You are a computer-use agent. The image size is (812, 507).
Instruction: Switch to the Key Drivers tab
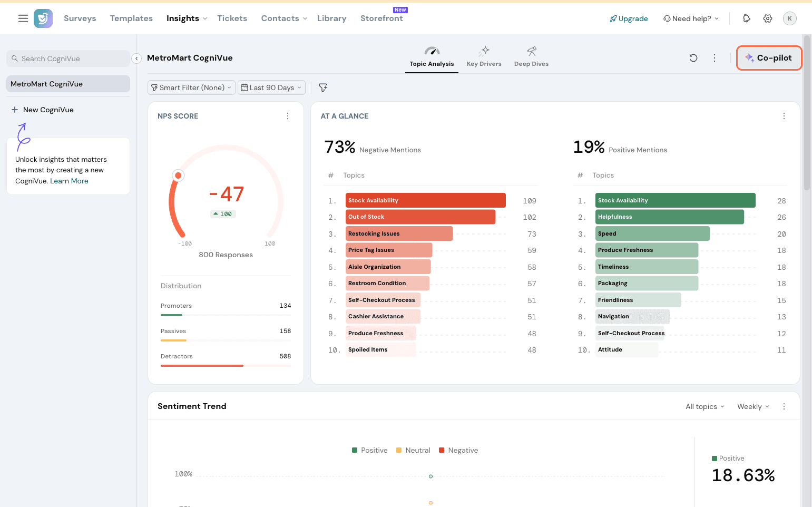tap(484, 57)
